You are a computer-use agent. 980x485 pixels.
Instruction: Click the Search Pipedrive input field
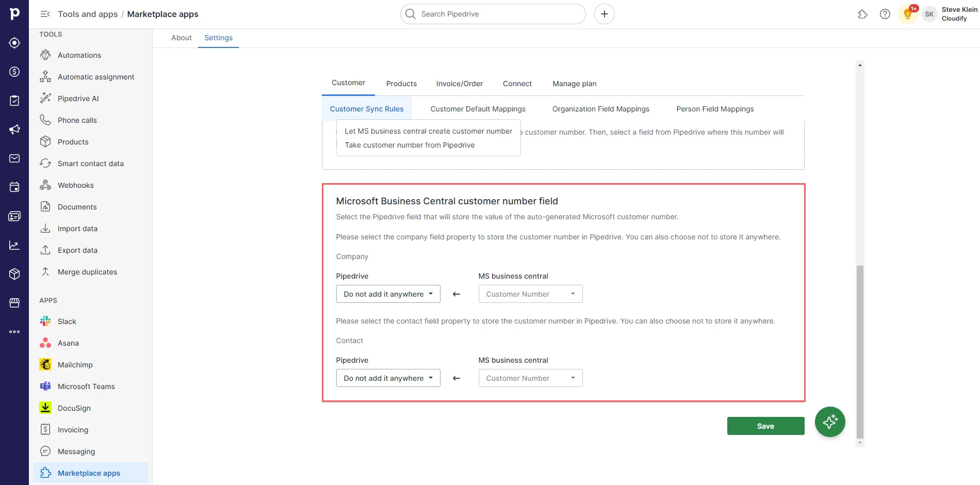493,14
